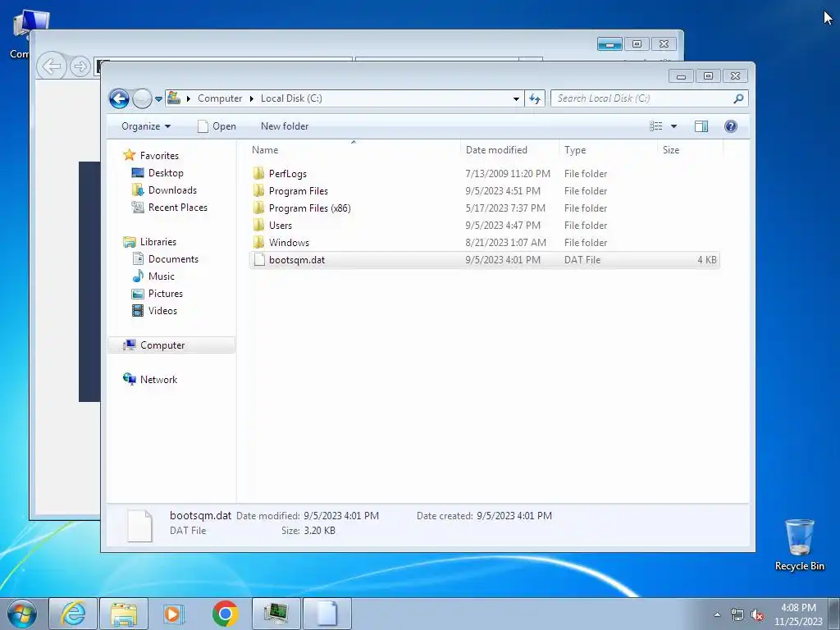
Task: Click the network tray icon
Action: pyautogui.click(x=737, y=615)
